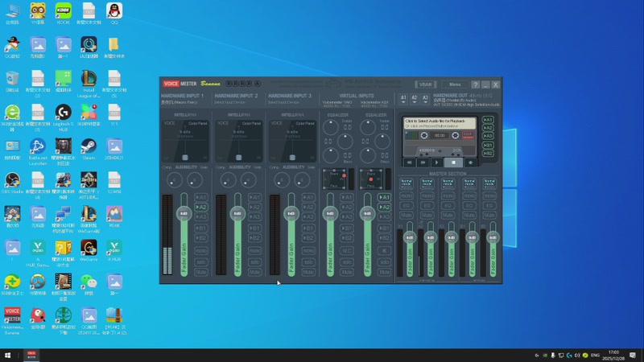Toggle B2 bus on Hardware Input 3
The width and height of the screenshot is (644, 362).
(x=308, y=238)
